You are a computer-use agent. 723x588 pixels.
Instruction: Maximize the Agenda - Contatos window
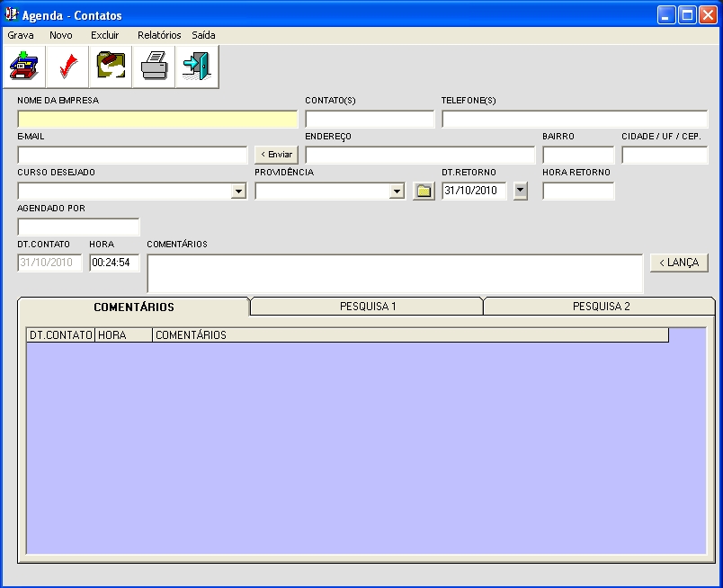(x=687, y=15)
